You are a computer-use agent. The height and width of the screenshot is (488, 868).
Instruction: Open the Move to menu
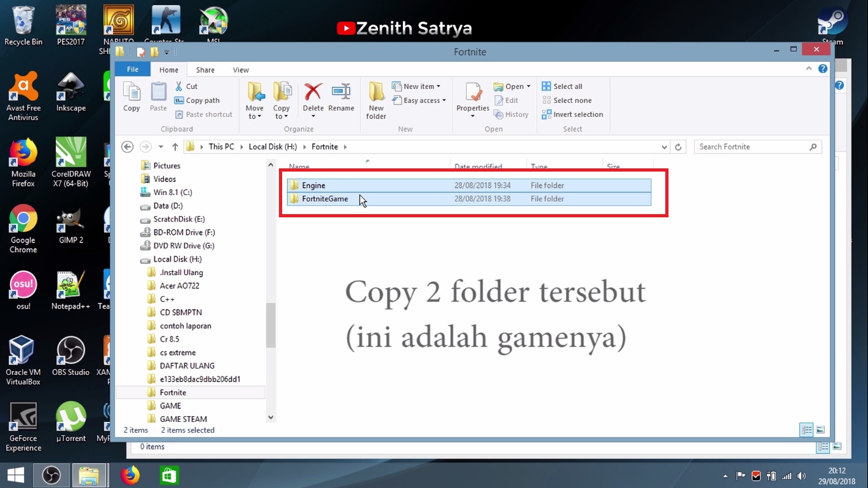tap(255, 101)
